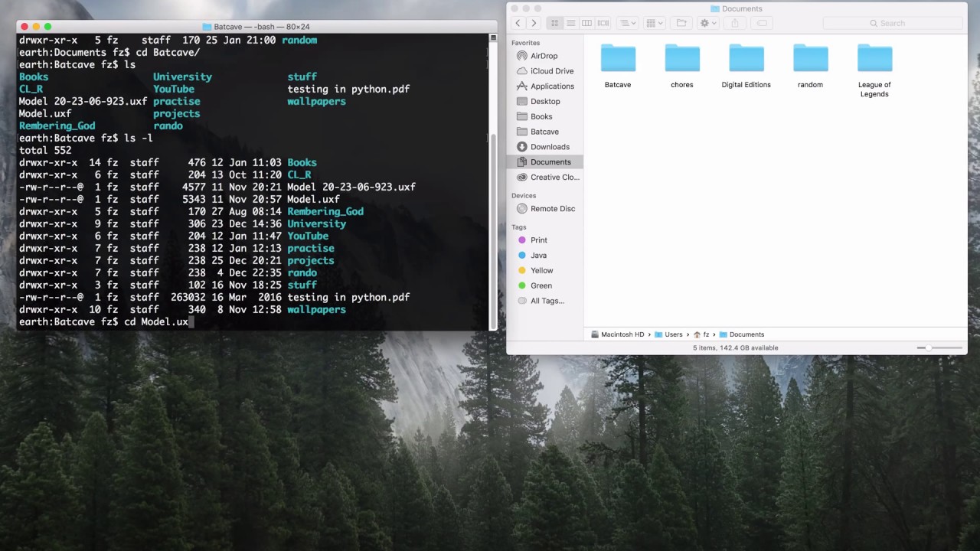
Task: Click Users in the Finder path bar
Action: tap(668, 334)
